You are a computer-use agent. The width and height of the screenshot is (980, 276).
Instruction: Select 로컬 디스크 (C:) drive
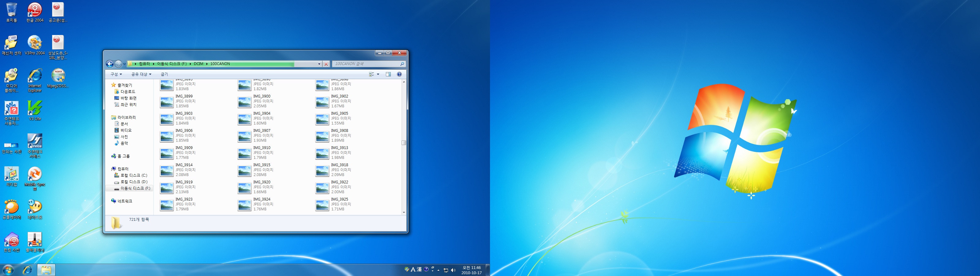click(130, 175)
